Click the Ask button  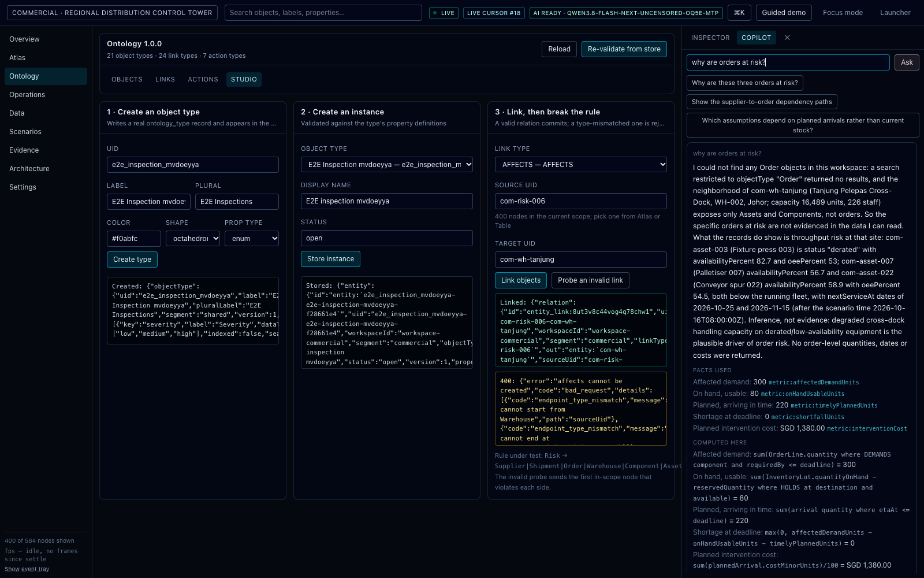click(x=907, y=62)
